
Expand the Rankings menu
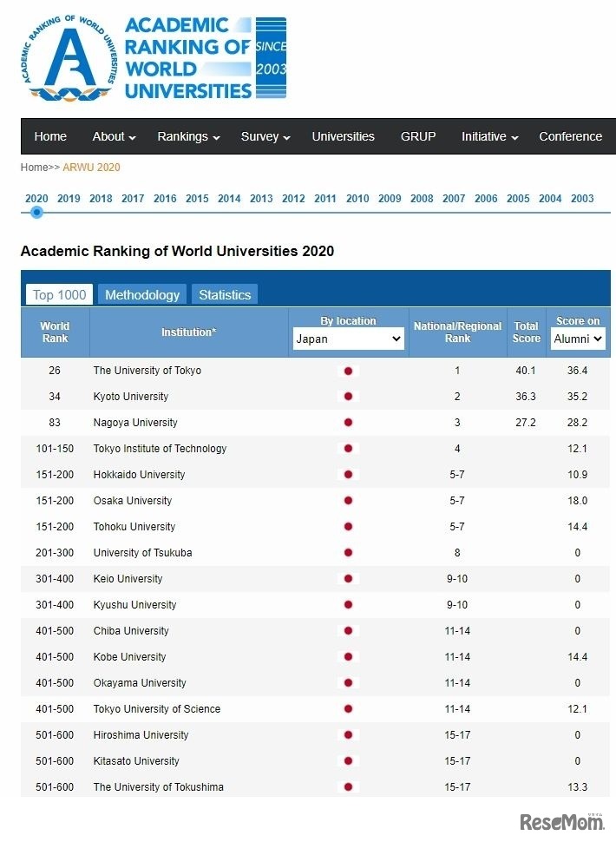click(x=188, y=136)
